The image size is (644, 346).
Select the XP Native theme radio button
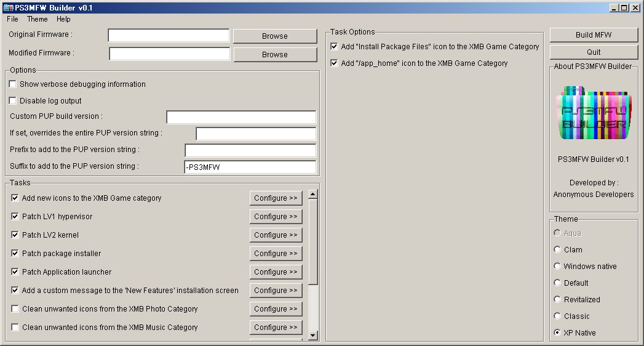click(x=557, y=332)
